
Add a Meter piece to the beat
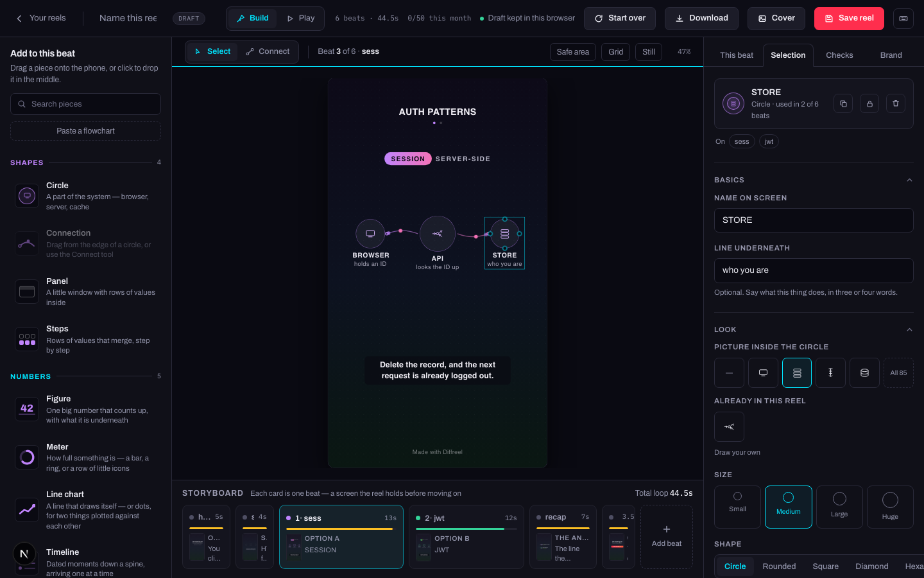pos(86,457)
